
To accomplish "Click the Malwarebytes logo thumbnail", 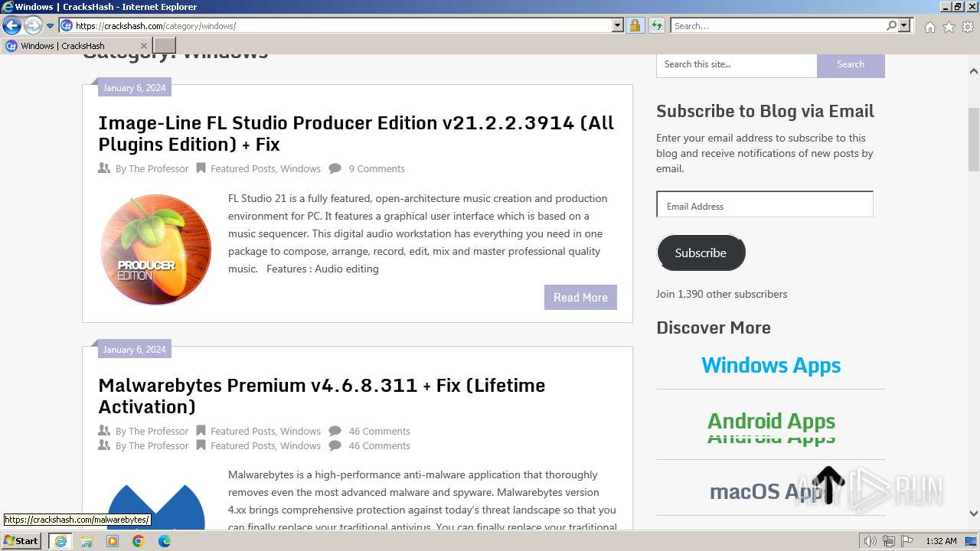I will 156,507.
